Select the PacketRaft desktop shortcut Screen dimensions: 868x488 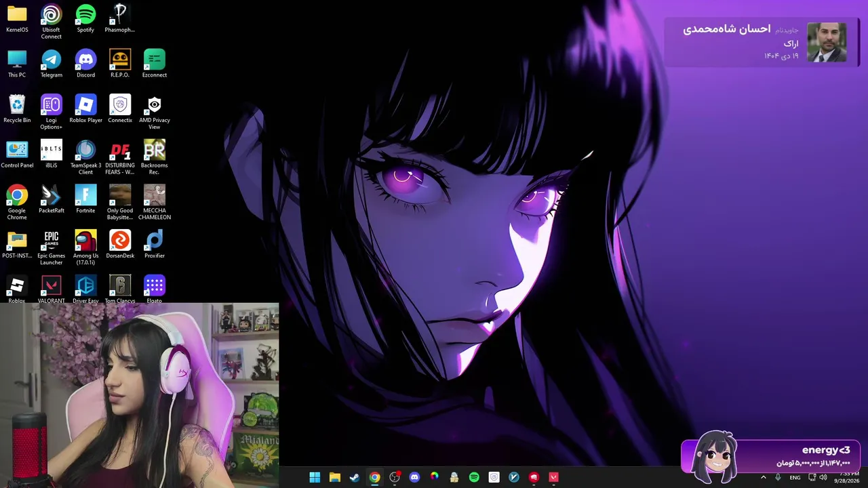coord(51,199)
